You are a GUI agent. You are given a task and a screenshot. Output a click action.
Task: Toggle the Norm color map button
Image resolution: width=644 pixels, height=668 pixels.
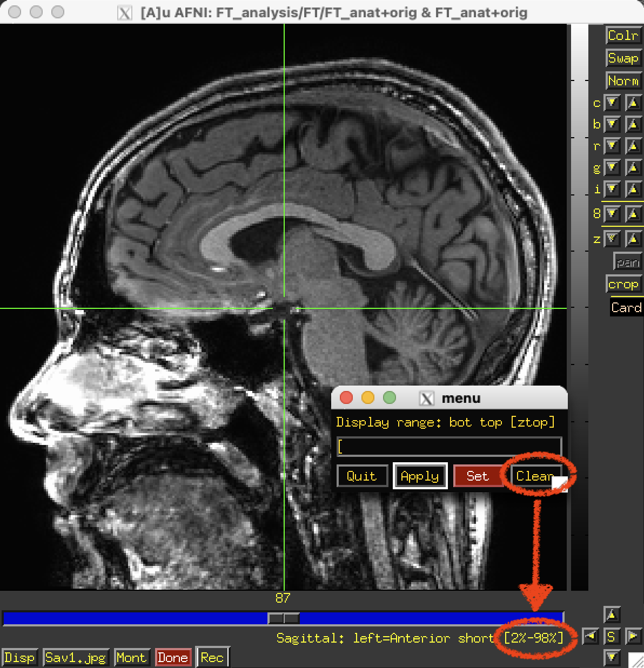point(623,81)
